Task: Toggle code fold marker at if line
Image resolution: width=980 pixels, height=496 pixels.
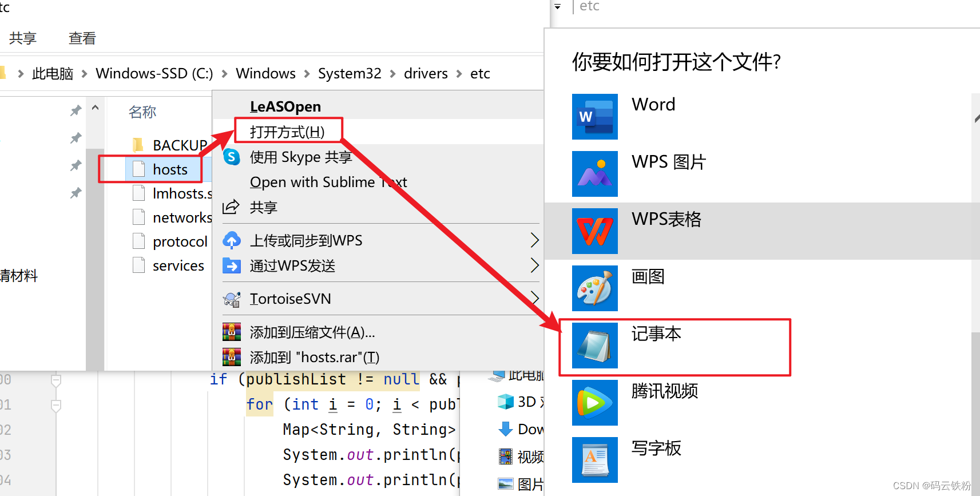Action: pos(56,380)
